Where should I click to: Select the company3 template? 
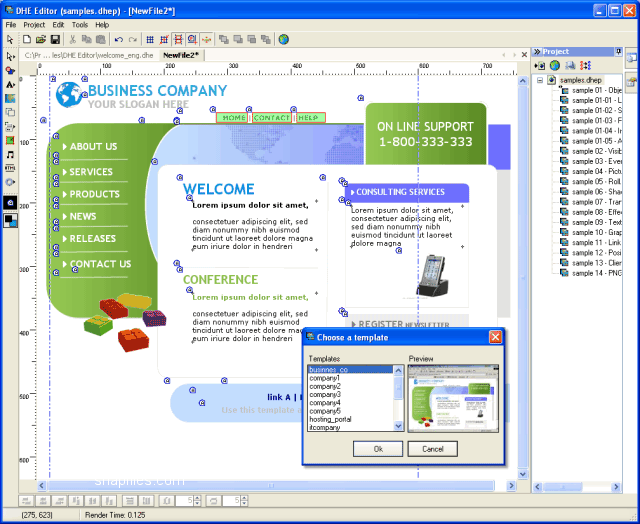coord(350,395)
